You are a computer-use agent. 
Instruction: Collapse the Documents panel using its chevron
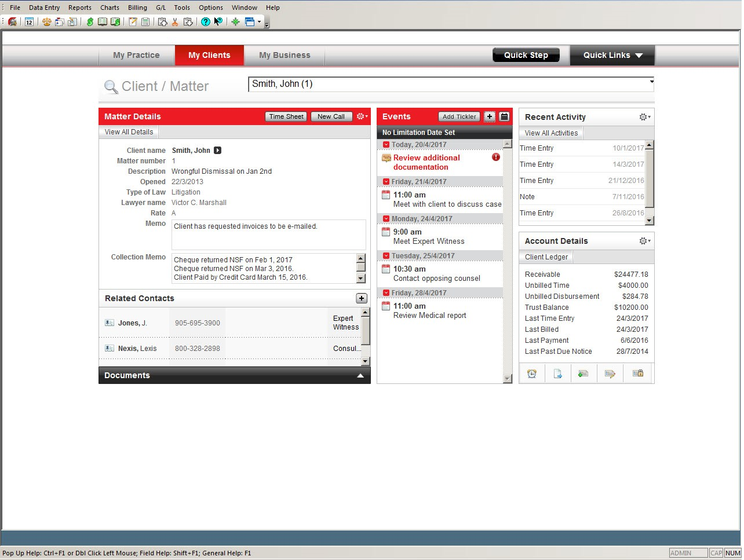[x=361, y=375]
